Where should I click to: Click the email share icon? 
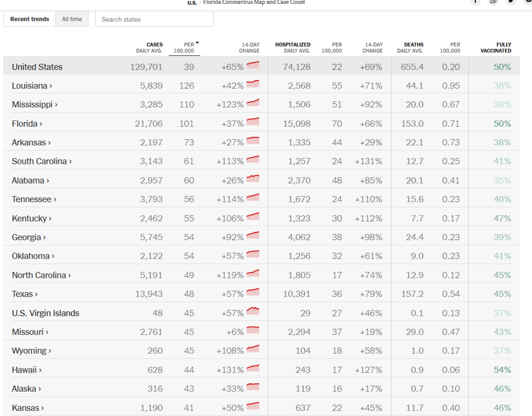pos(528,2)
